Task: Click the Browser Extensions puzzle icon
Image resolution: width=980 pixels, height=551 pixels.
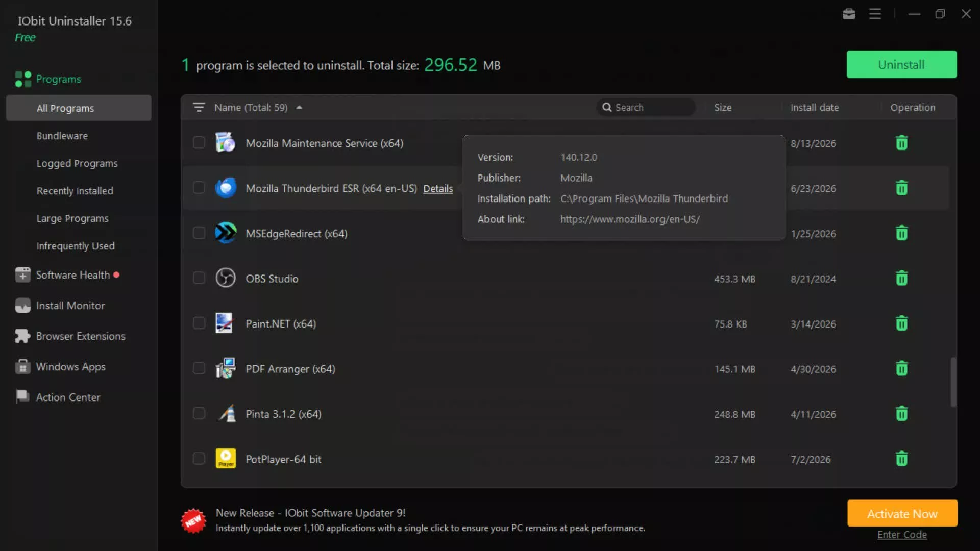Action: click(22, 336)
